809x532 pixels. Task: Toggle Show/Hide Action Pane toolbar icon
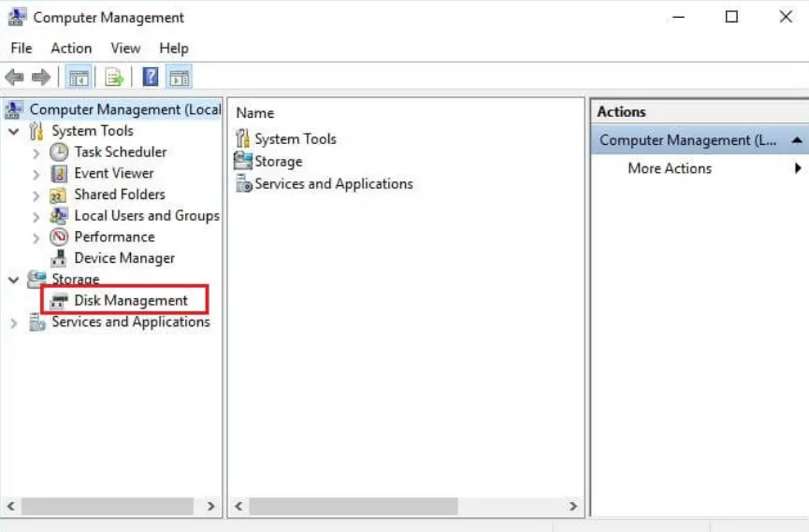[x=179, y=78]
